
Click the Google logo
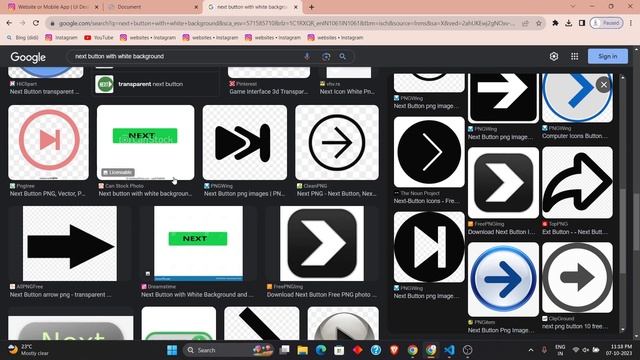(x=28, y=57)
